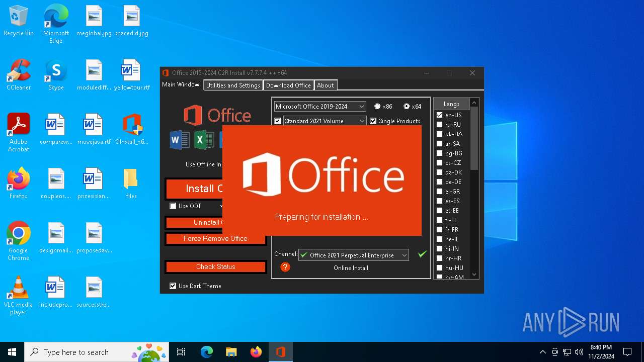Open File Explorer from the taskbar
The height and width of the screenshot is (362, 644).
231,352
